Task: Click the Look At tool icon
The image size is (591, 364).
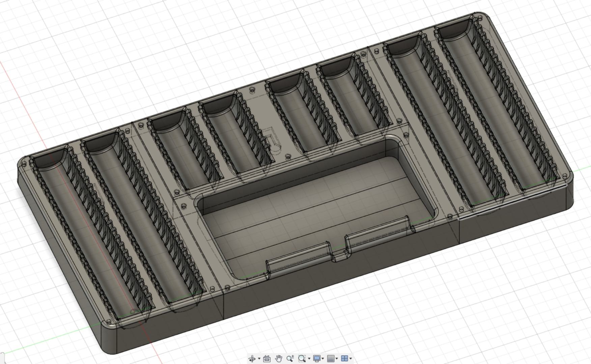Action: pos(267,359)
